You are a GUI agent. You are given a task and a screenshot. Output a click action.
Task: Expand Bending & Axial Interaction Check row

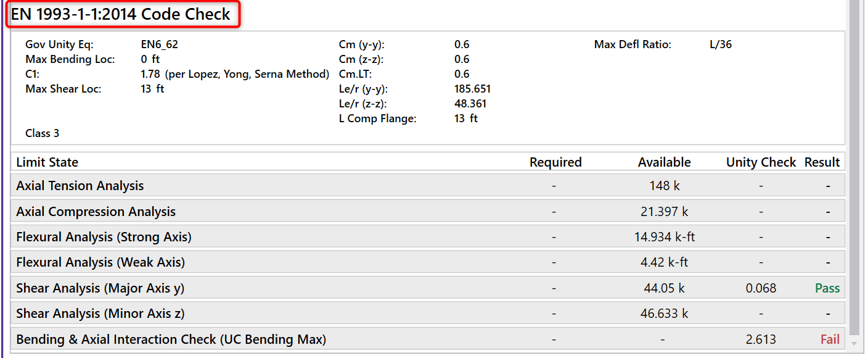[171, 339]
